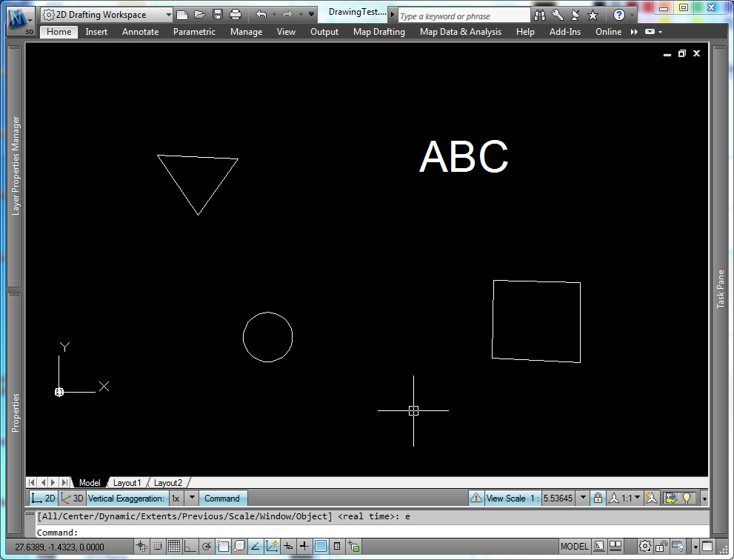This screenshot has width=734, height=560.
Task: Open Communication Center satellite dish icon
Action: pos(575,15)
